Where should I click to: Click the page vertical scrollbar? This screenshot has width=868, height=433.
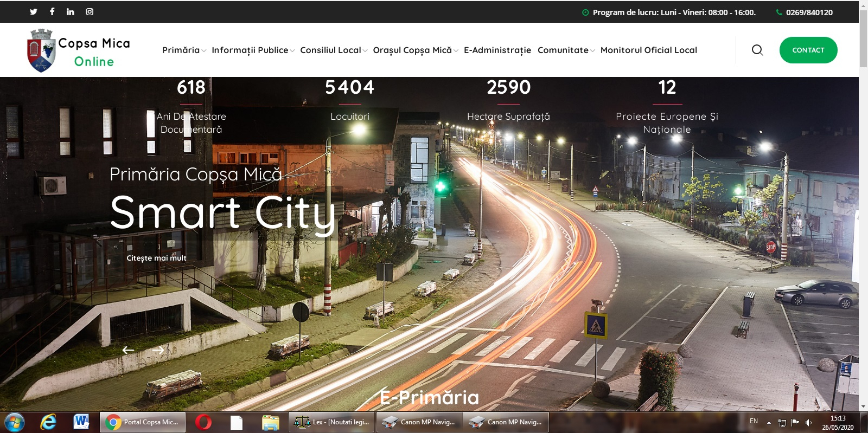click(863, 217)
